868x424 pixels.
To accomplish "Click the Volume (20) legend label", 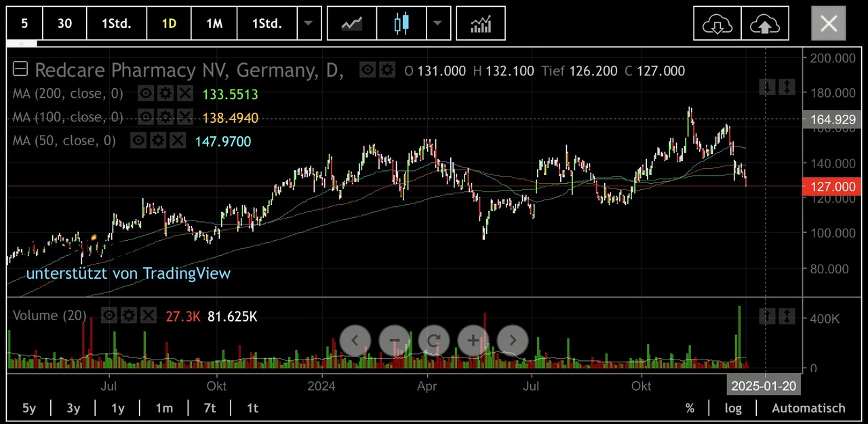I will coord(50,315).
